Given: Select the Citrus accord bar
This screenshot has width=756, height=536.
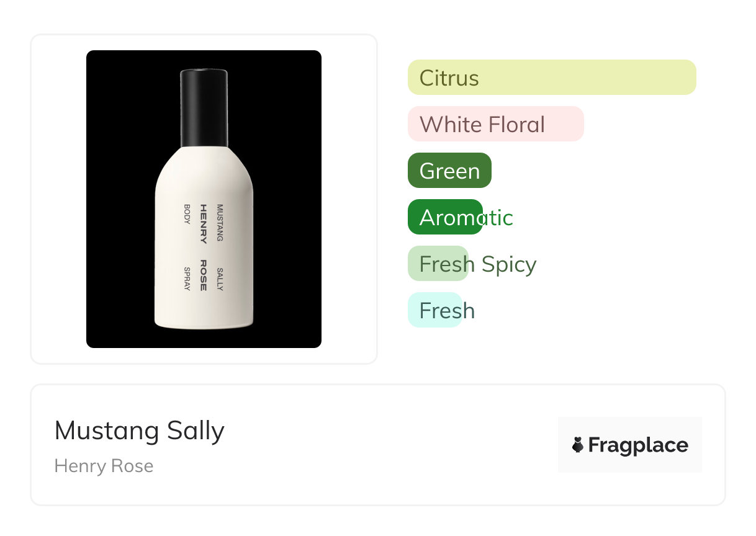Looking at the screenshot, I should click(551, 78).
